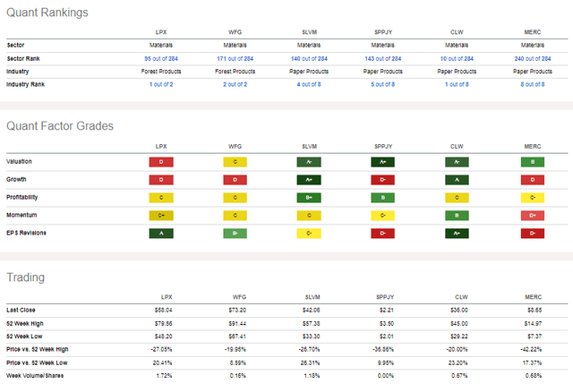573x392 pixels.
Task: Click the MERC Profitability grade badge
Action: pos(533,198)
